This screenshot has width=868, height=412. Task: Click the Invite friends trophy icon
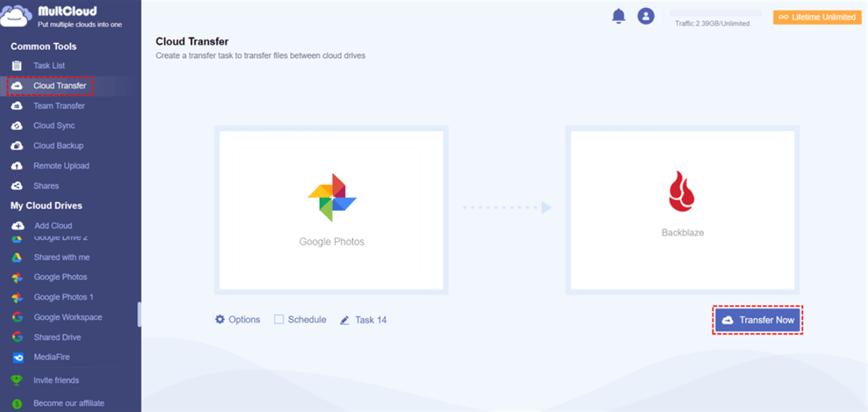click(17, 380)
